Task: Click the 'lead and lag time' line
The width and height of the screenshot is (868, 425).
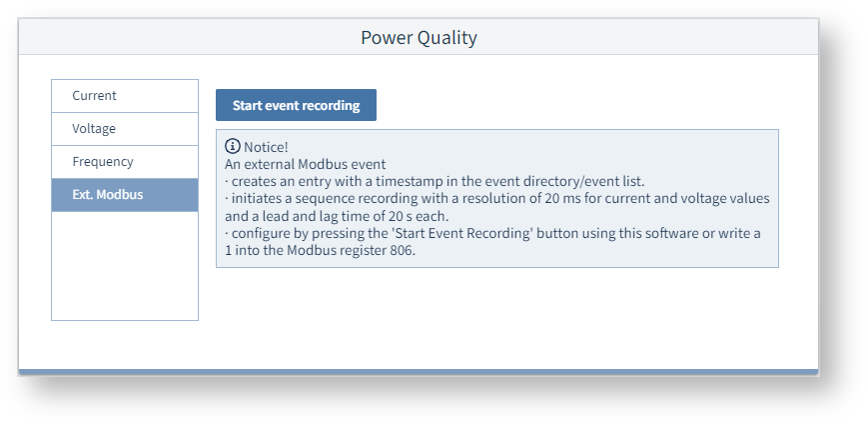Action: (338, 215)
